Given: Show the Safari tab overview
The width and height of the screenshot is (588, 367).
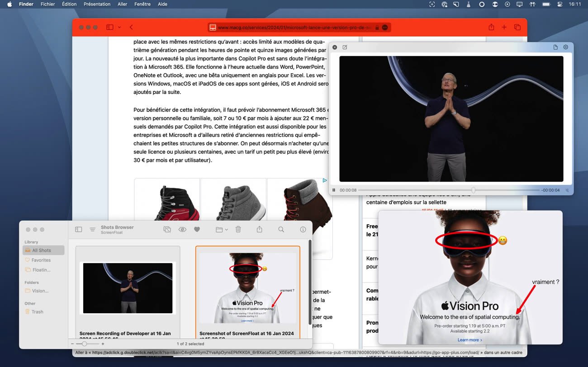Looking at the screenshot, I should click(x=517, y=27).
